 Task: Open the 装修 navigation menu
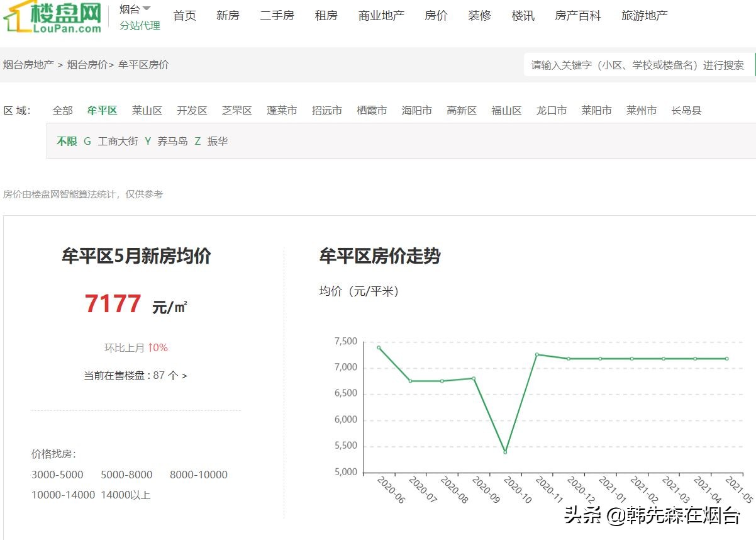(x=479, y=15)
